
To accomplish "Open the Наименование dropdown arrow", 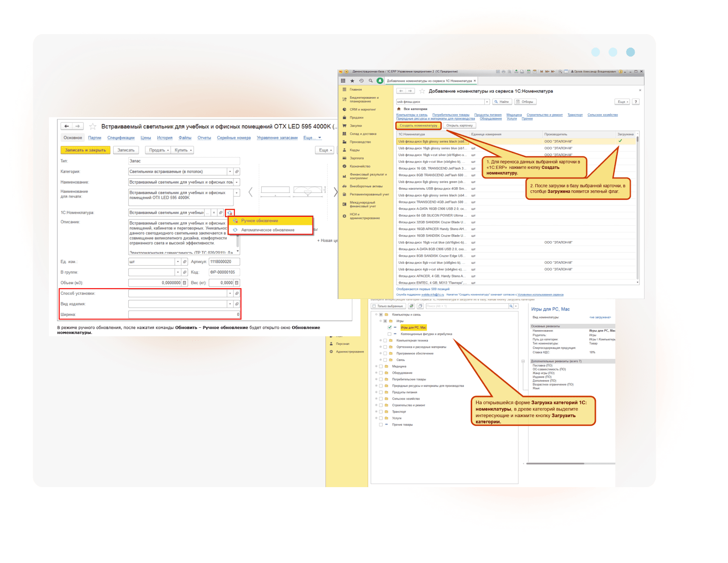I will click(x=237, y=182).
